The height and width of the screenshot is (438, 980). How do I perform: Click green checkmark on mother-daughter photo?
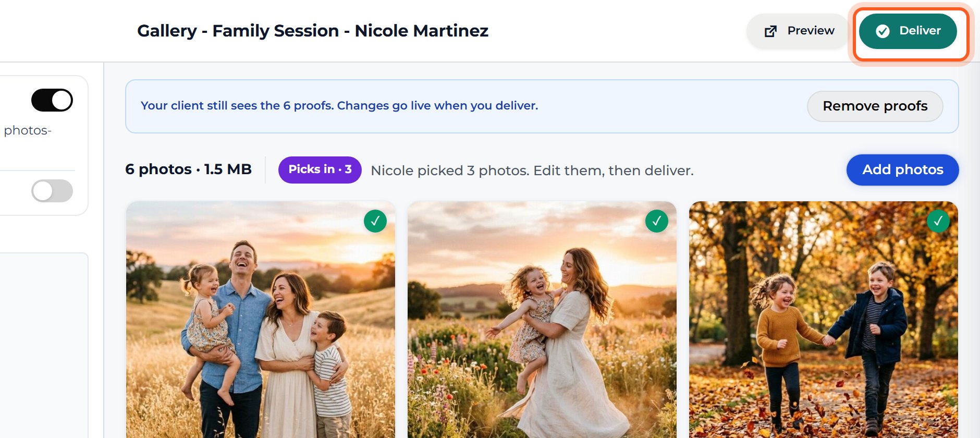coord(657,221)
